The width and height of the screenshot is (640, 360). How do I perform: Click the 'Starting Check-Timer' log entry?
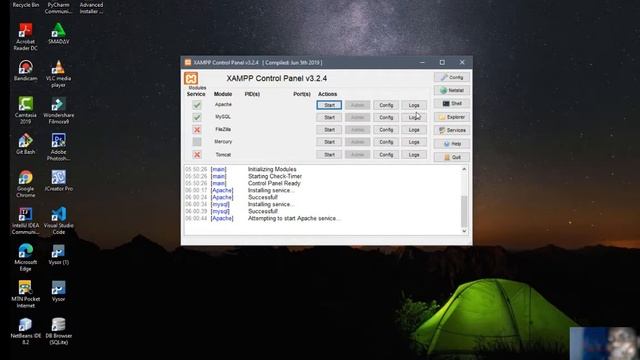[243, 176]
